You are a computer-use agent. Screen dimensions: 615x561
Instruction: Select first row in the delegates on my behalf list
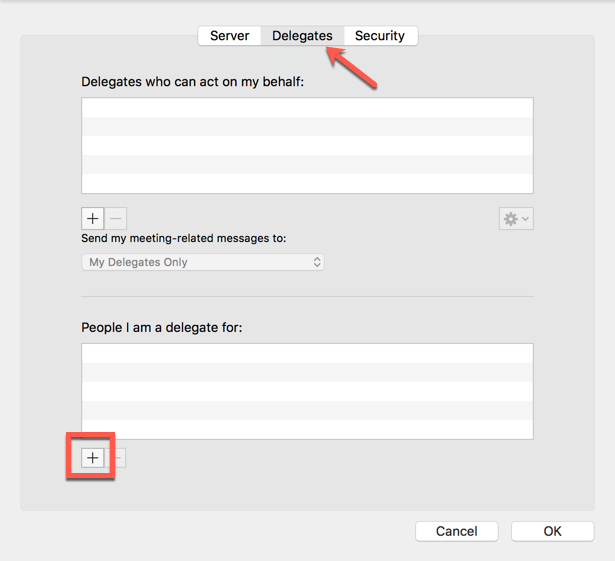click(x=308, y=107)
